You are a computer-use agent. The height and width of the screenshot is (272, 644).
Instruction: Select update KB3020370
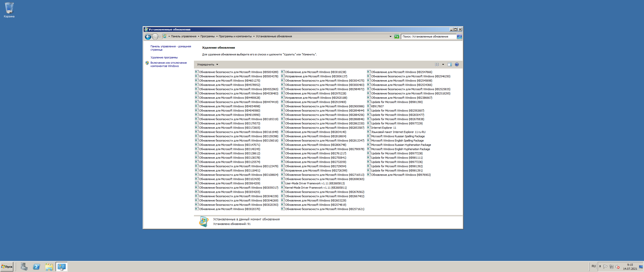228,209
